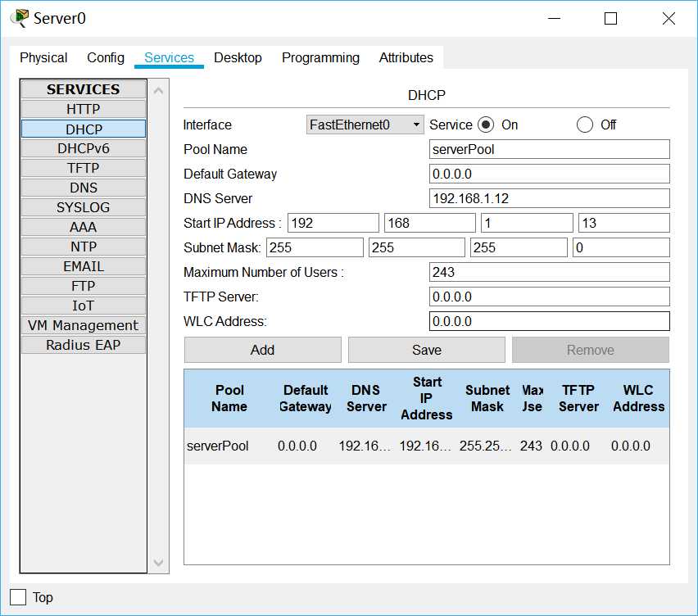Open the Attributes tab
Image resolution: width=698 pixels, height=616 pixels.
pyautogui.click(x=406, y=58)
